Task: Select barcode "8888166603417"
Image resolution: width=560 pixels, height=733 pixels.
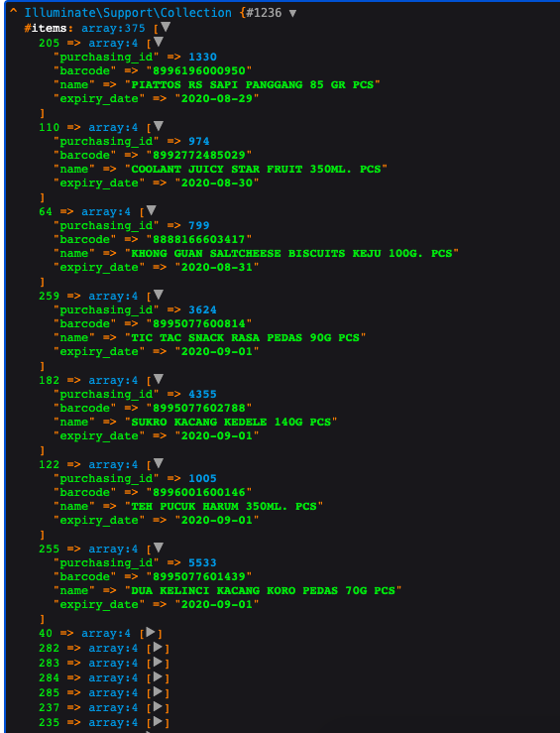Action: (199, 239)
